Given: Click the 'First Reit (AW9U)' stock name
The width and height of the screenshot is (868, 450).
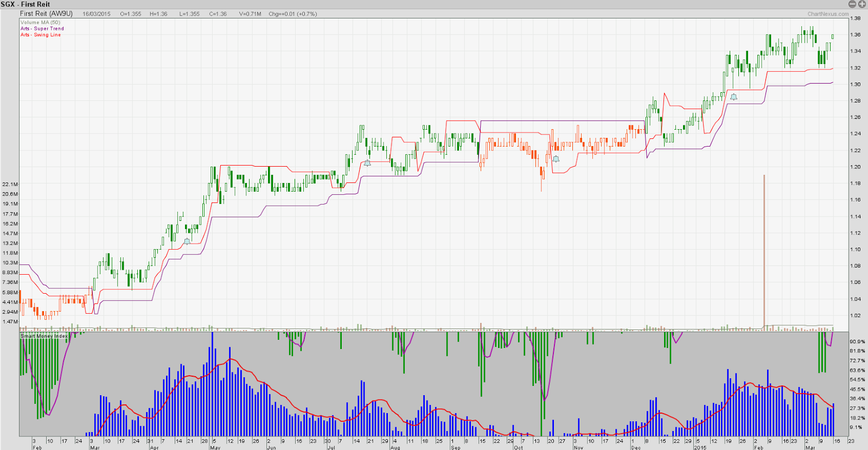Looking at the screenshot, I should click(x=46, y=14).
